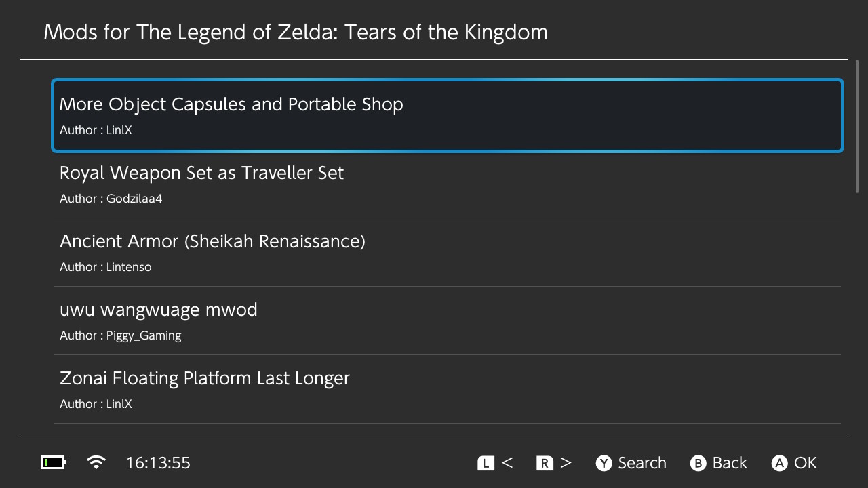
Task: Choose Ancient Armor (Sheikah Renaissance) mod
Action: (x=447, y=252)
